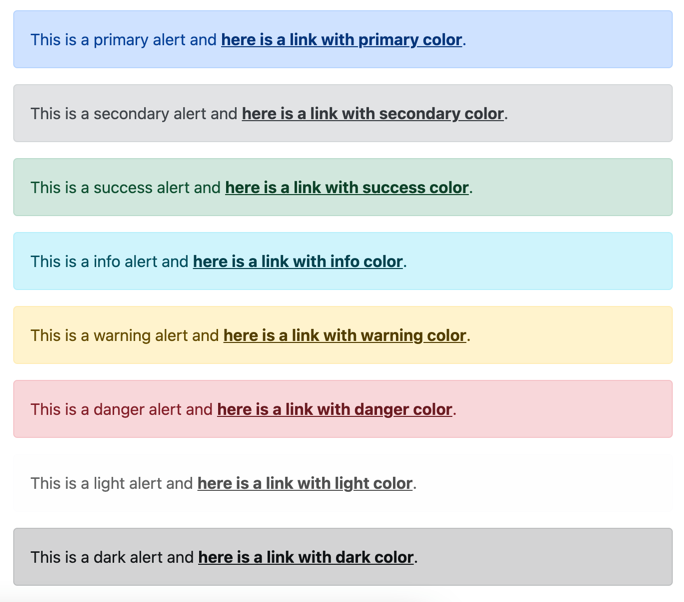Click the text "This is a primary alert"
684x602 pixels.
pos(109,40)
